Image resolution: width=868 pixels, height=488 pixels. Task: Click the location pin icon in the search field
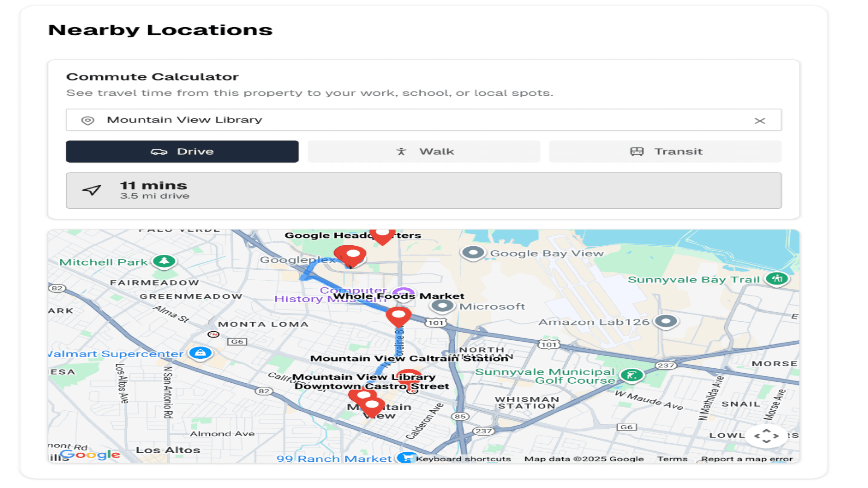pos(87,120)
